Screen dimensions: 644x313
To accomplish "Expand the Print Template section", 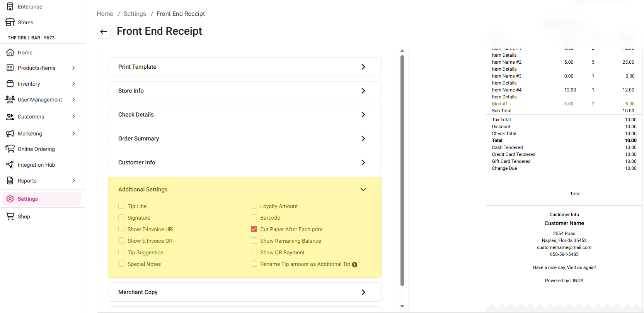I will pos(363,67).
